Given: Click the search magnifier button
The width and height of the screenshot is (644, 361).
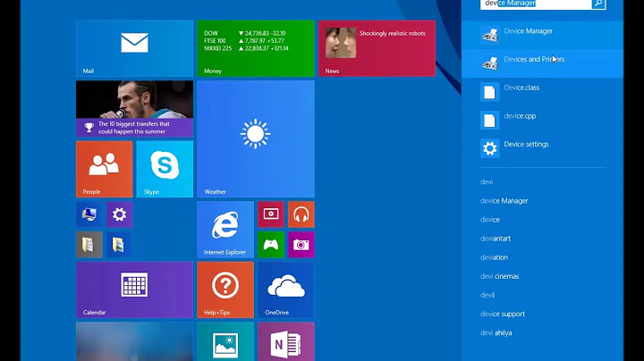Looking at the screenshot, I should click(598, 4).
